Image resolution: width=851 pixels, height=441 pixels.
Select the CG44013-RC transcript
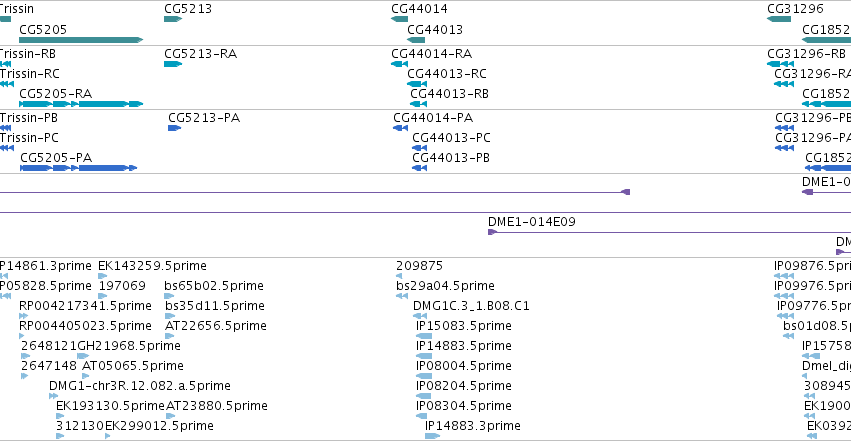point(417,84)
